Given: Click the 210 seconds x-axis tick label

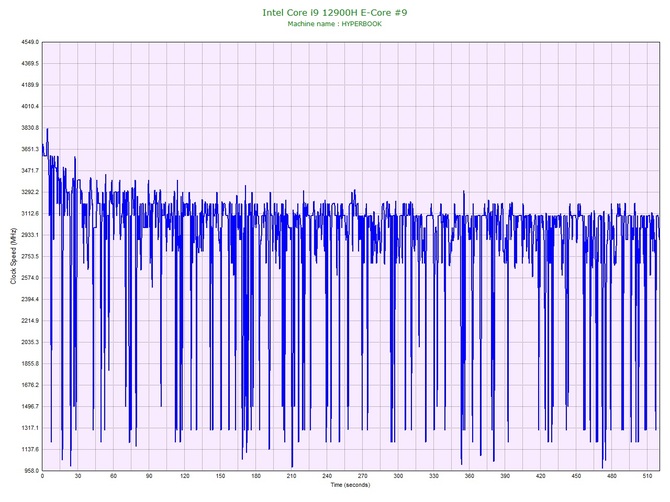Looking at the screenshot, I should (291, 476).
